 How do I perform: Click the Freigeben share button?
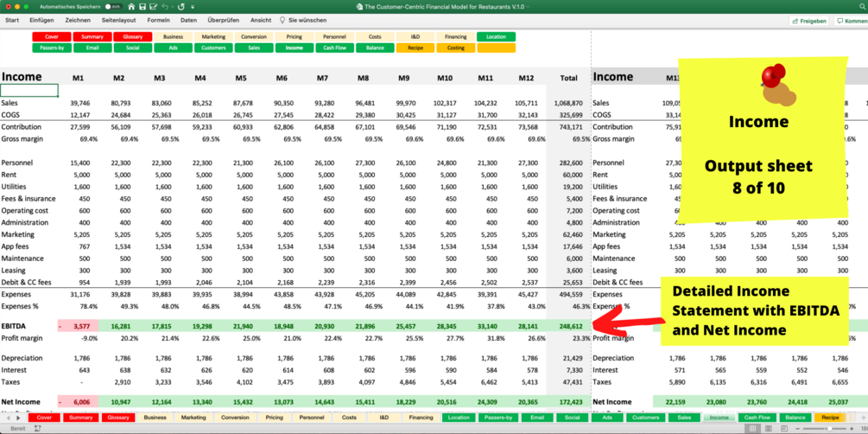809,21
